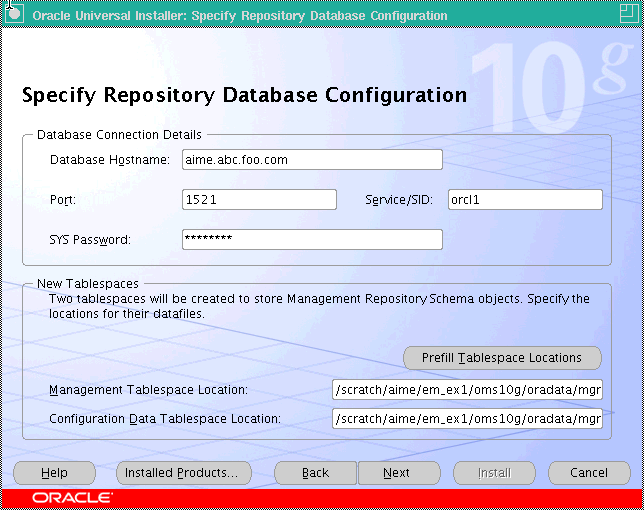This screenshot has width=644, height=510.
Task: Click the Specify Repository Database Configuration heading
Action: pyautogui.click(x=244, y=96)
